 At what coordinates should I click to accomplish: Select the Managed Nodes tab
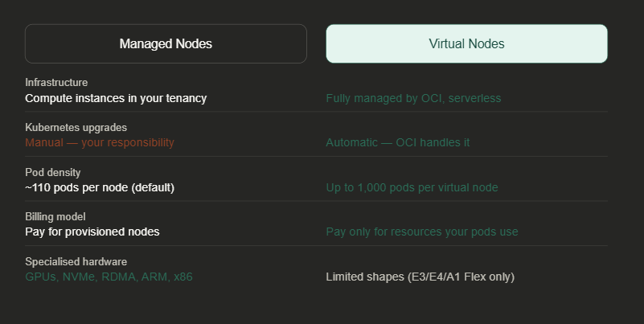pos(166,43)
